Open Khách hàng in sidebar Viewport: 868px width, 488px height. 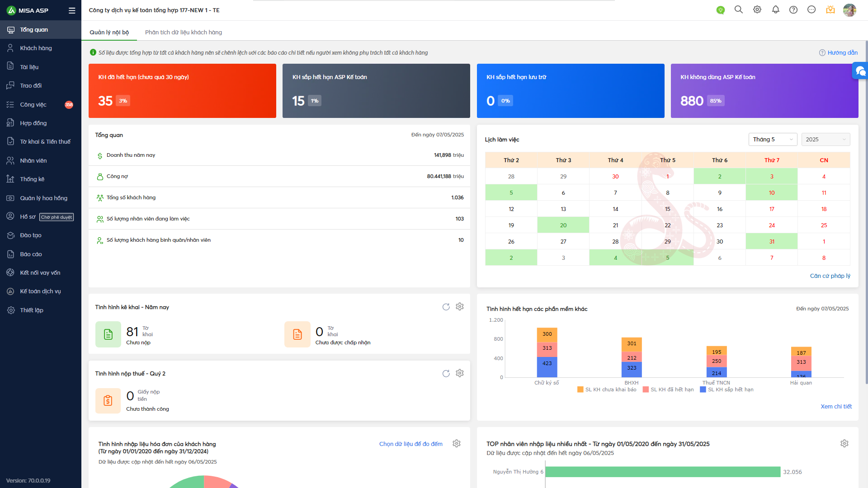pyautogui.click(x=41, y=48)
